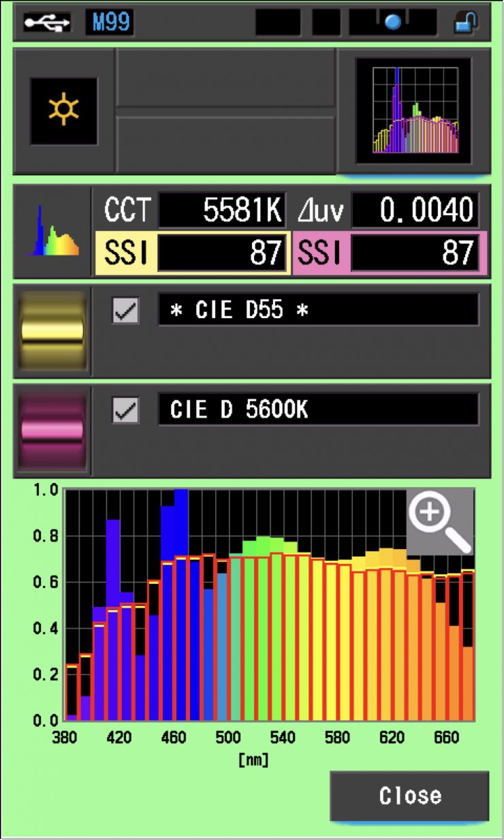504x840 pixels.
Task: Click the rainbow spectrum display icon
Action: (x=53, y=232)
